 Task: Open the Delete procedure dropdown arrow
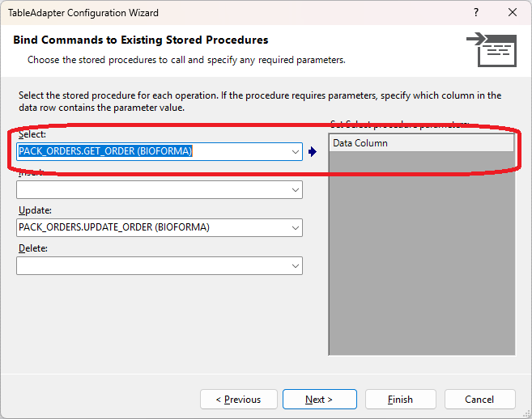click(x=294, y=265)
